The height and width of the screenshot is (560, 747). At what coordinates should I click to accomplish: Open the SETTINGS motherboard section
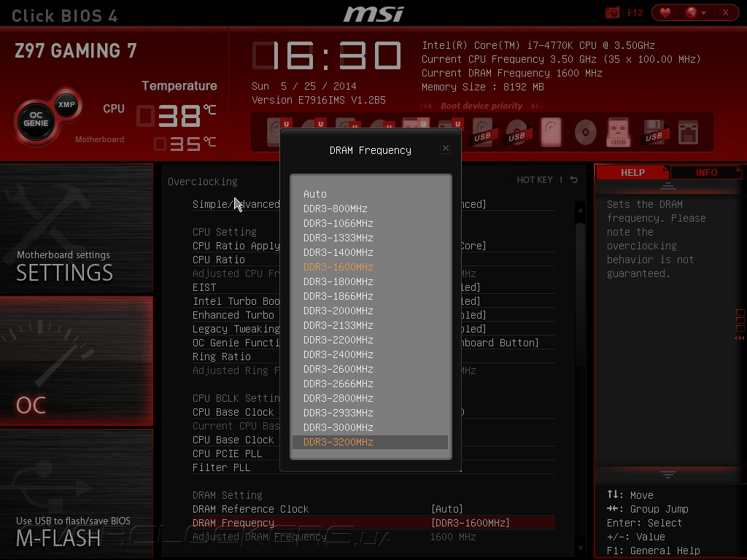76,228
